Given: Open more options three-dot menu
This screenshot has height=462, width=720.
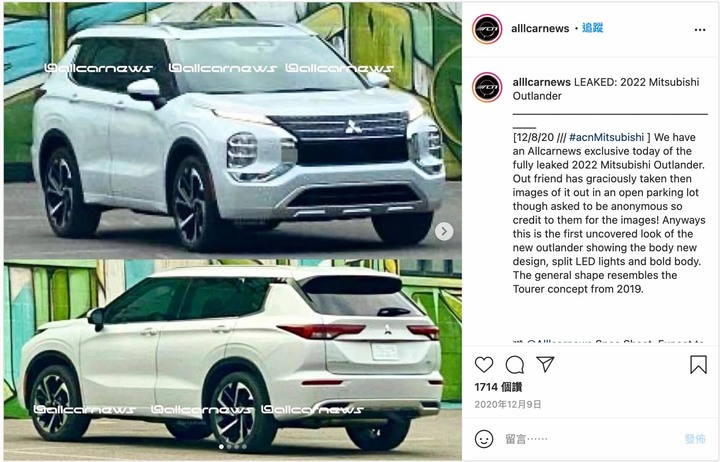Looking at the screenshot, I should tap(700, 30).
